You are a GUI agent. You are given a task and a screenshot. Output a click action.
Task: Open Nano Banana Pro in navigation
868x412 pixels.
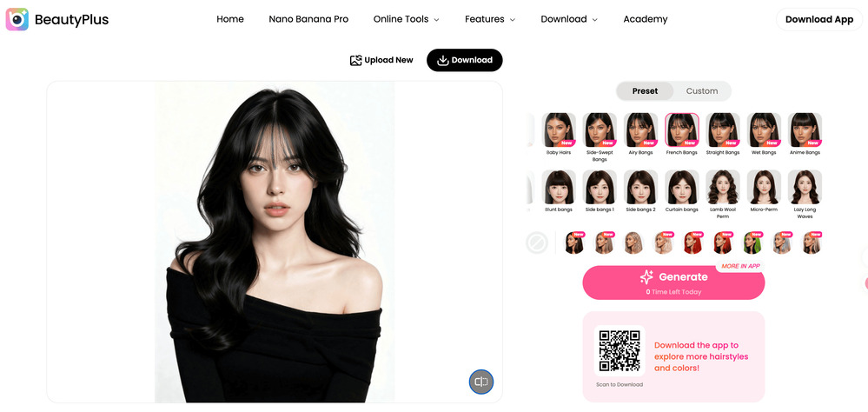tap(308, 19)
